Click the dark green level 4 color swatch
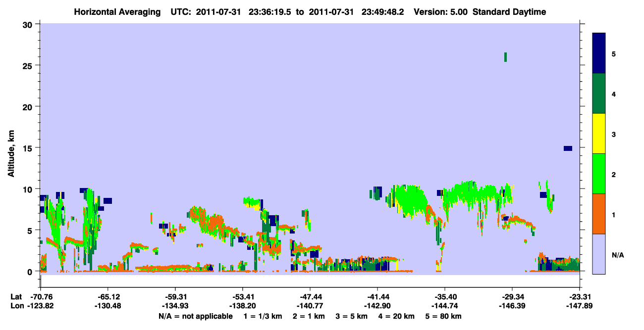Viewport: 644px width, 330px height. [x=599, y=94]
